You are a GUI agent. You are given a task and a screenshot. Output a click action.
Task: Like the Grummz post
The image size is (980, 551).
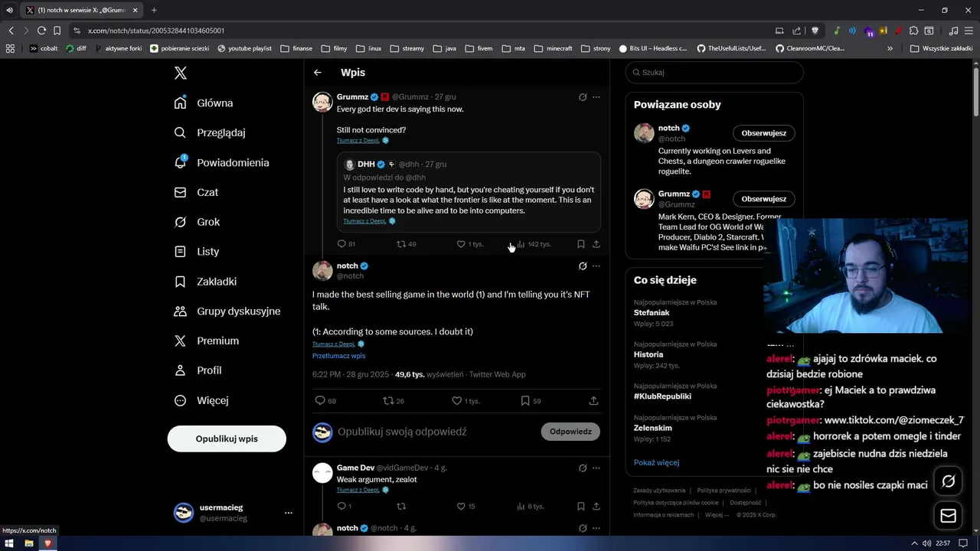pyautogui.click(x=469, y=244)
